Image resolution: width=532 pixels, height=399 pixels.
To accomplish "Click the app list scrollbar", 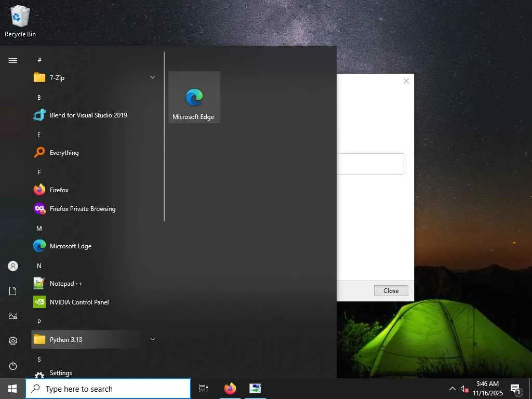I will click(164, 137).
